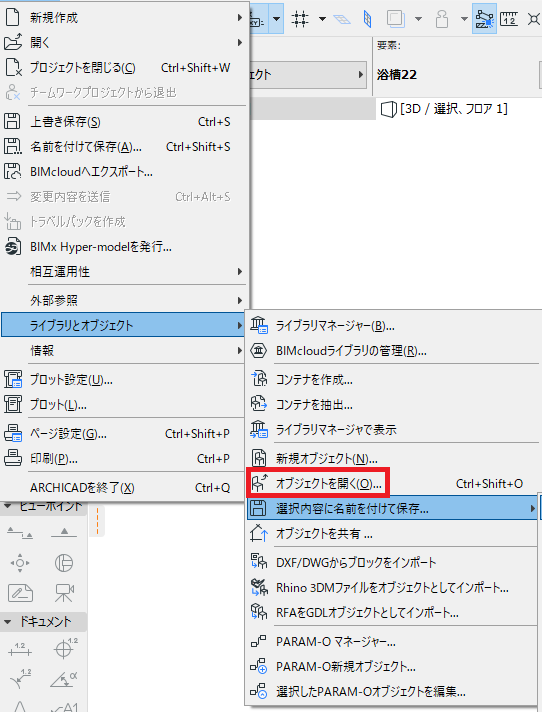542x712 pixels.
Task: Open ライブラリマネージャー(B)...
Action: click(x=393, y=326)
